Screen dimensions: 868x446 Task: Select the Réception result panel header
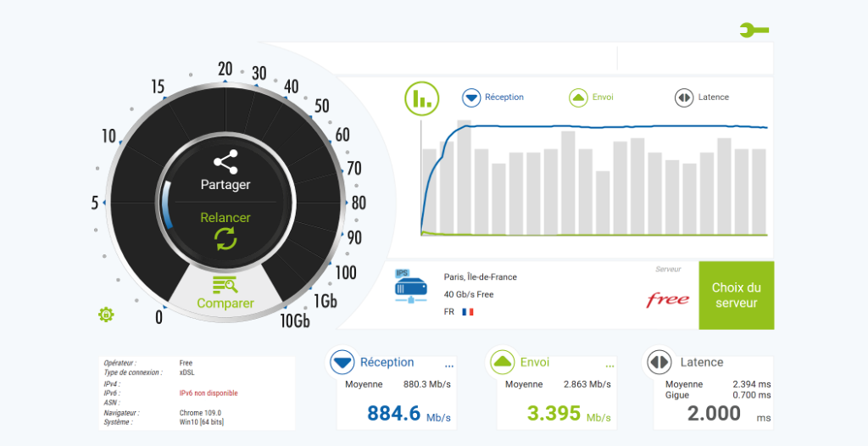click(387, 362)
